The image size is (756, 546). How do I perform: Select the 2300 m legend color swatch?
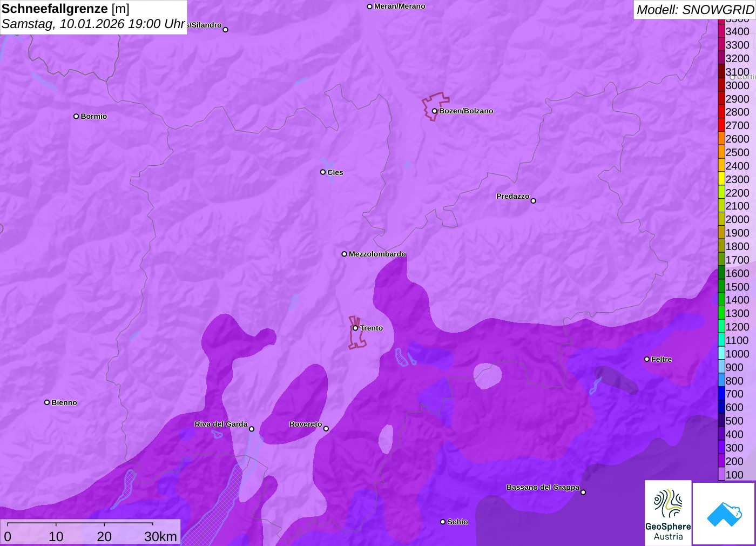(721, 179)
